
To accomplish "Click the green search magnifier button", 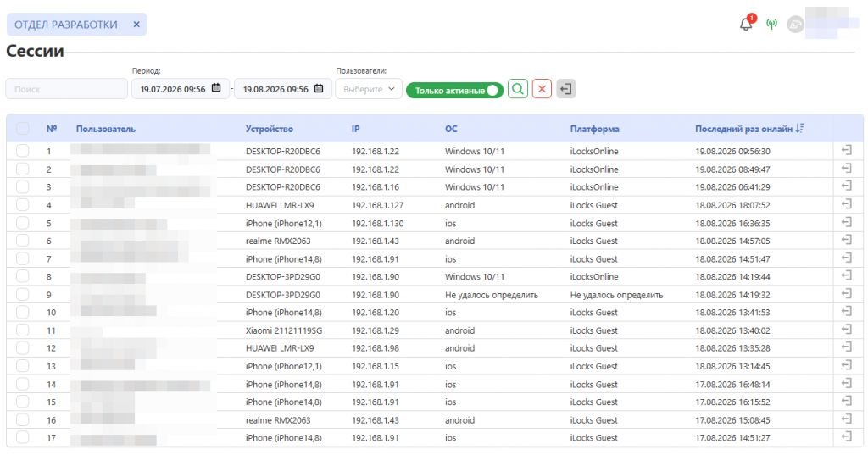I will click(518, 89).
